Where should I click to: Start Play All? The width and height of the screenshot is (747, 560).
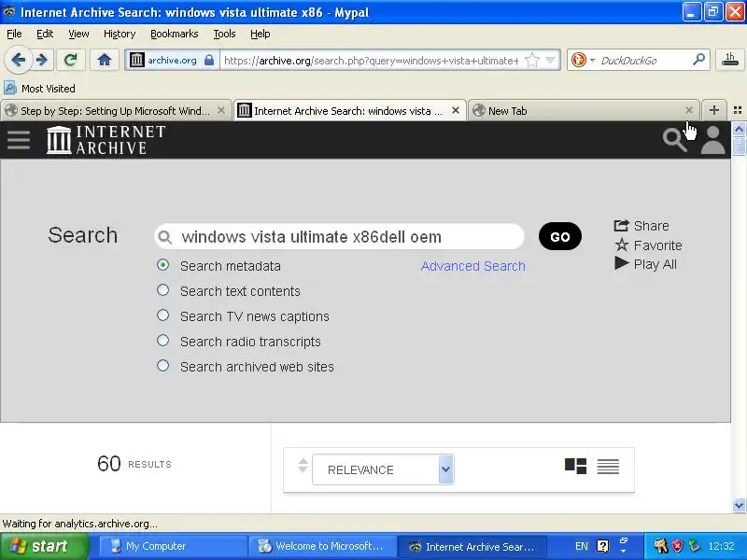click(645, 264)
